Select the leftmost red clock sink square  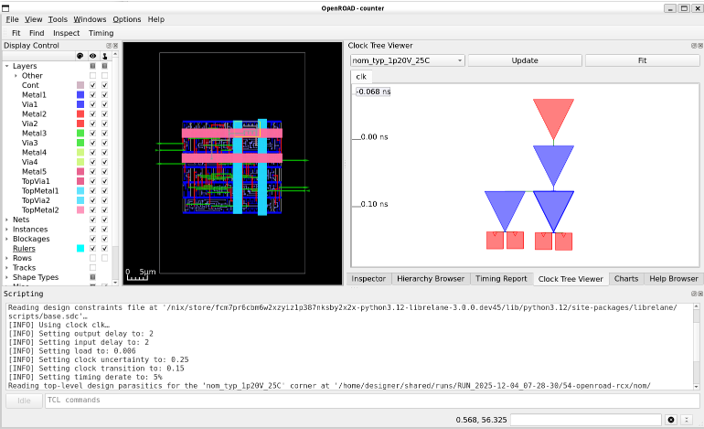495,240
